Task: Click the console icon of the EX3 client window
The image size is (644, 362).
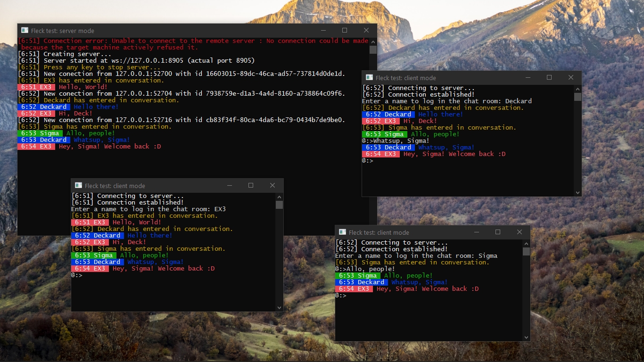Action: pyautogui.click(x=78, y=186)
